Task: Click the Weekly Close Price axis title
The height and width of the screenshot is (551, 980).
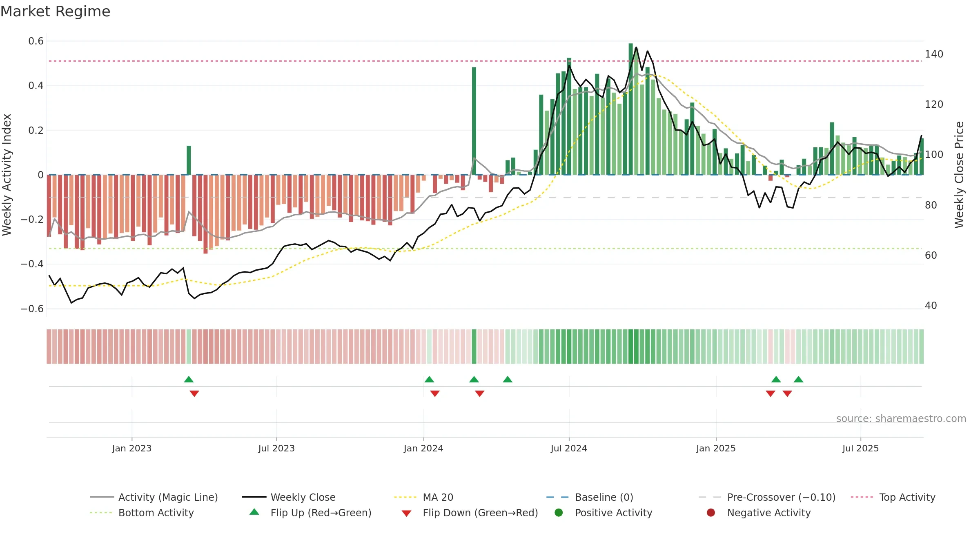Action: point(959,175)
